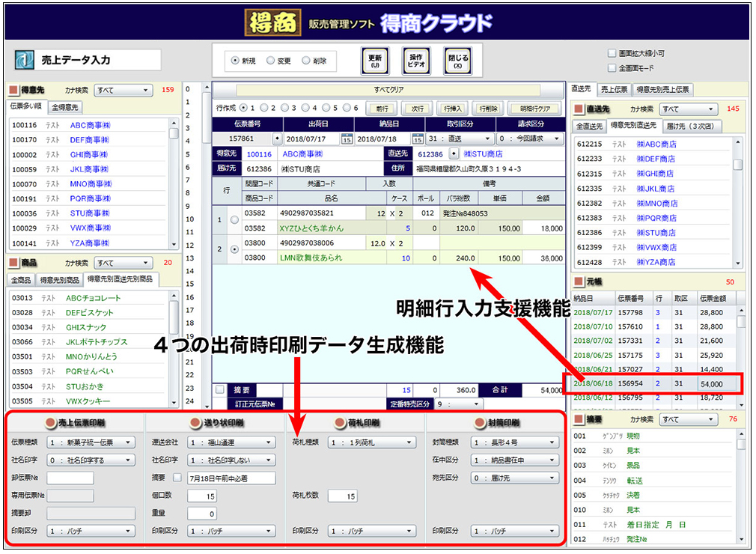The height and width of the screenshot is (554, 756).
Task: Click the red square icon beside 摘要 panel
Action: [579, 419]
